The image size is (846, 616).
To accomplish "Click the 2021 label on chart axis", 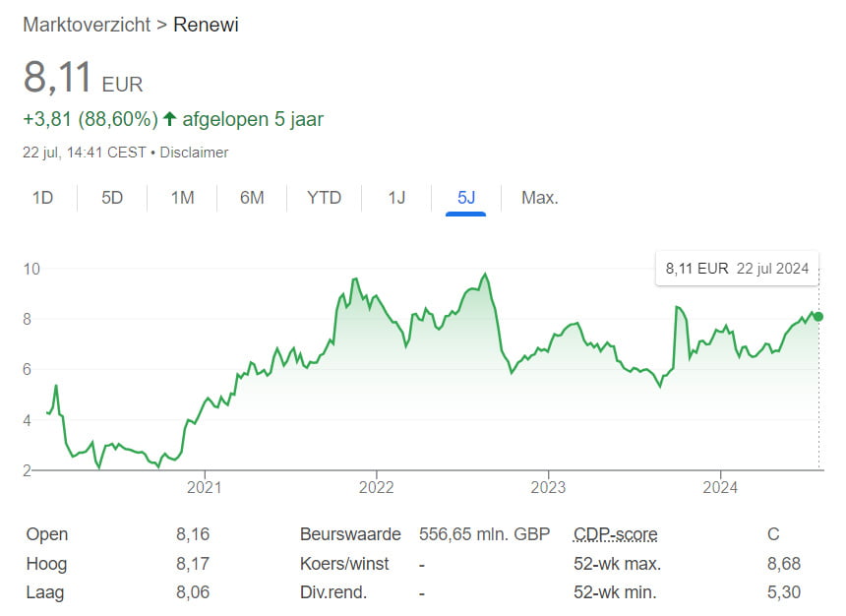I will coord(204,486).
